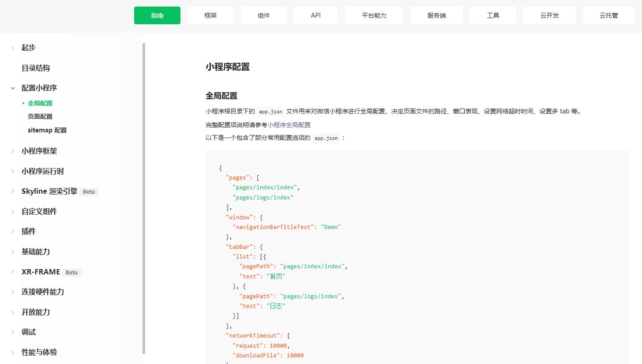Click the "downloadFile" key in code

[256, 355]
